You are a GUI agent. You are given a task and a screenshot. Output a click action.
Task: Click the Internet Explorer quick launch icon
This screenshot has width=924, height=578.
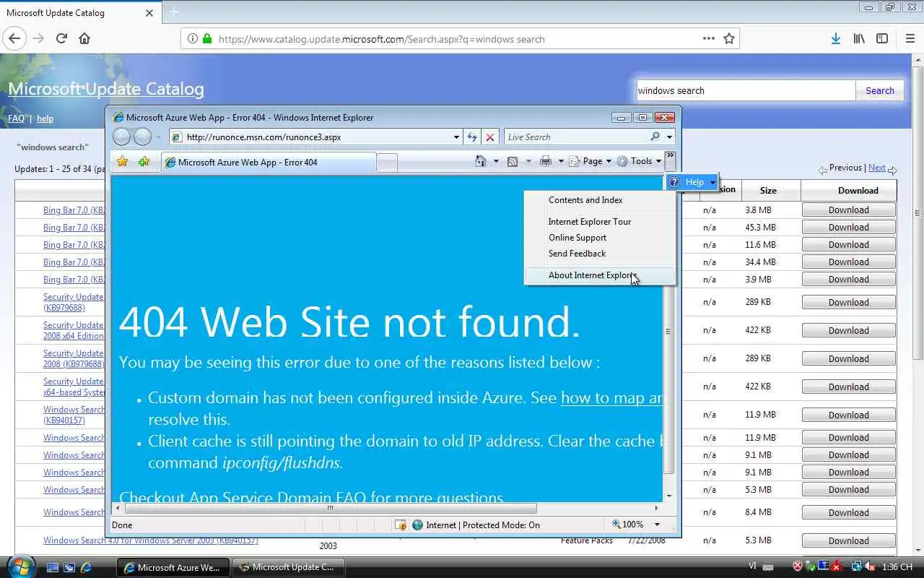(x=86, y=567)
